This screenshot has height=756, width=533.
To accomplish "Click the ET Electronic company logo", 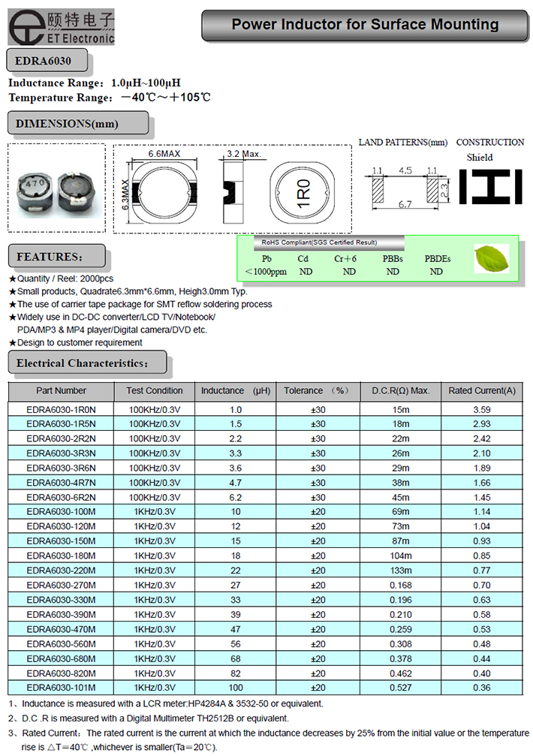I will [61, 27].
